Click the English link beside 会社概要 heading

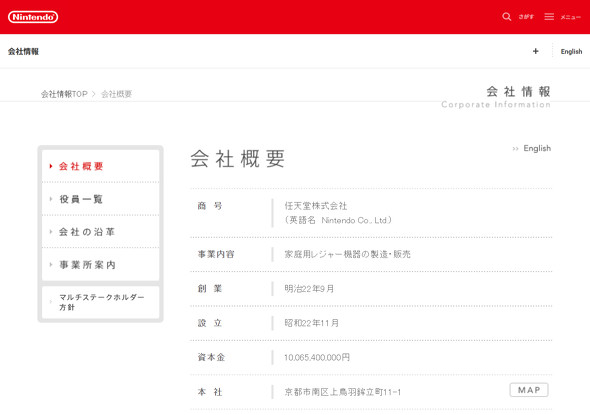point(537,148)
